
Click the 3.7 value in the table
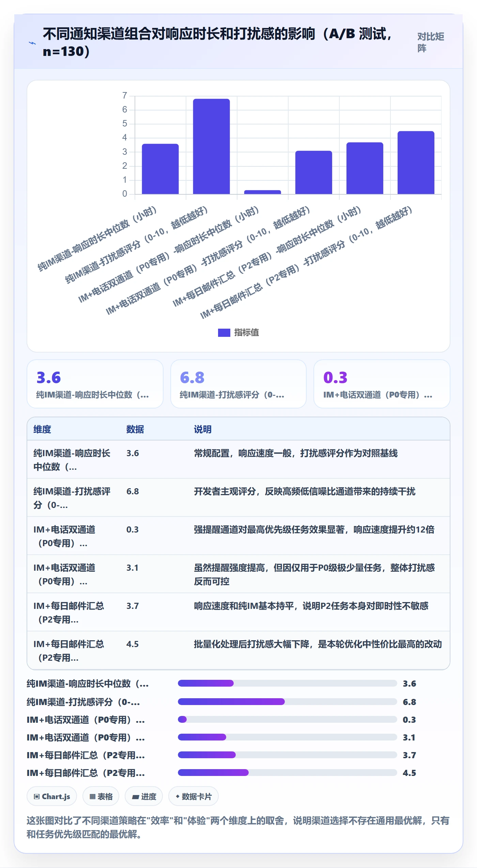pos(133,606)
